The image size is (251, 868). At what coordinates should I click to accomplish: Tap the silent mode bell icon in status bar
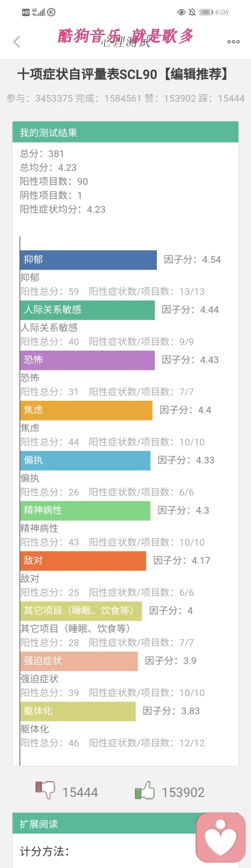[192, 12]
